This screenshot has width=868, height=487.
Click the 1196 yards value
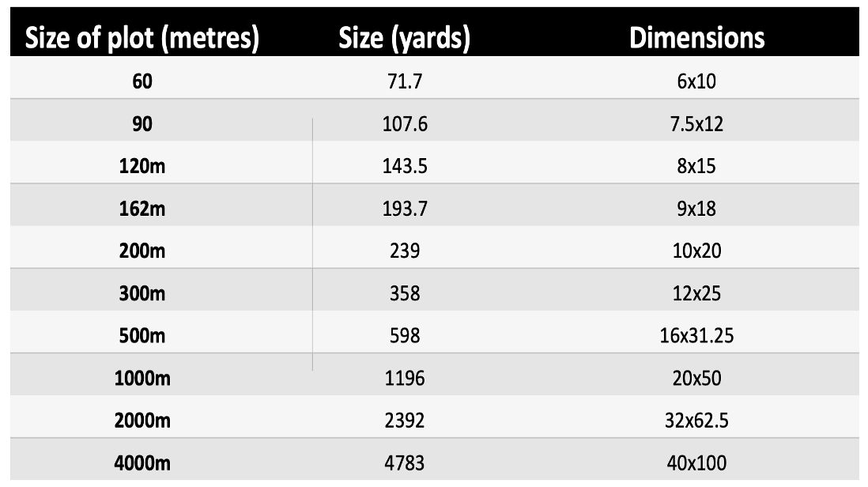(x=404, y=379)
